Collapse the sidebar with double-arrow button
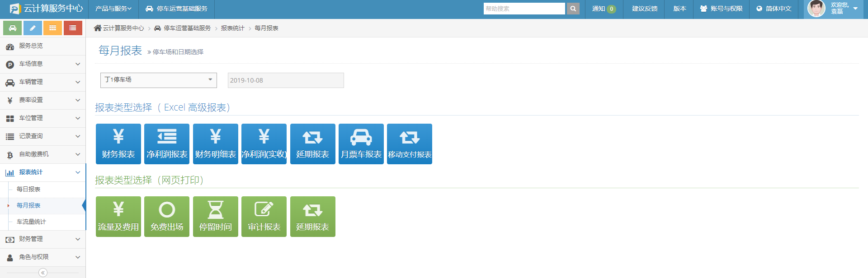Screen dimensions: 868x278 pos(43,273)
